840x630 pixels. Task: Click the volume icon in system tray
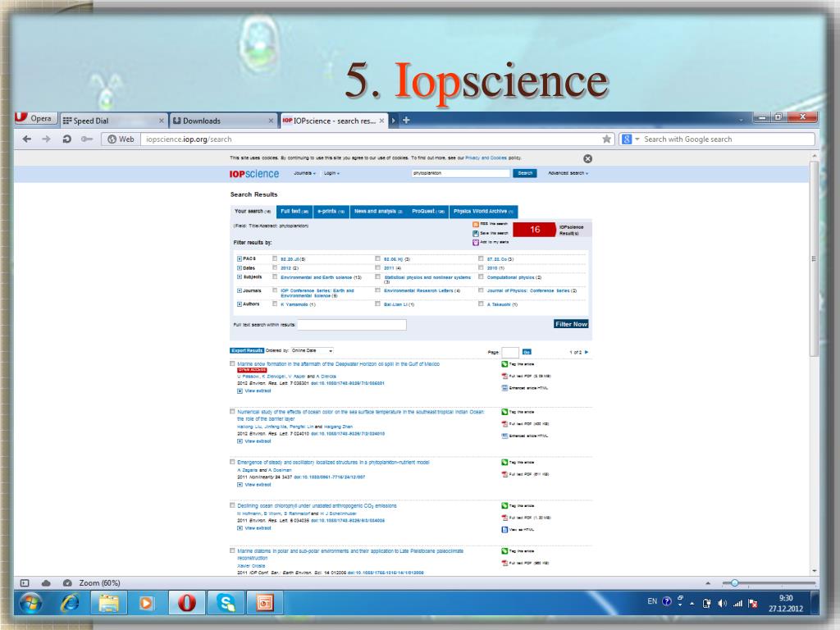722,603
